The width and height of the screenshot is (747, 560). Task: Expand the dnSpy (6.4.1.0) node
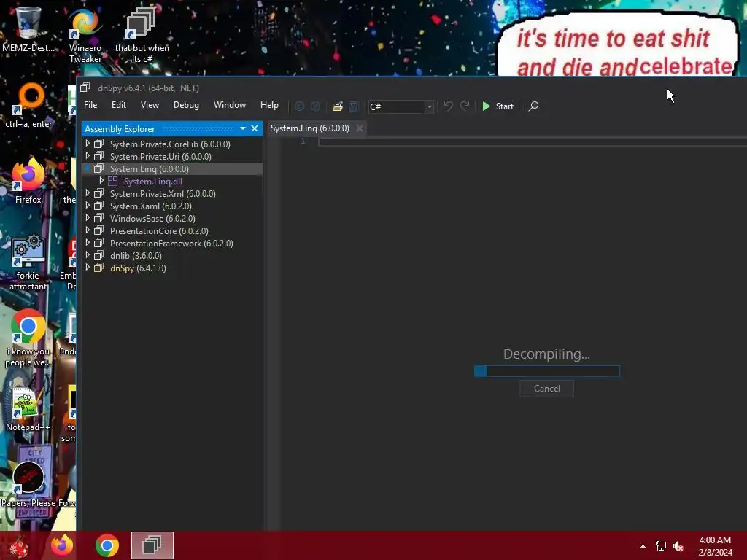coord(88,267)
